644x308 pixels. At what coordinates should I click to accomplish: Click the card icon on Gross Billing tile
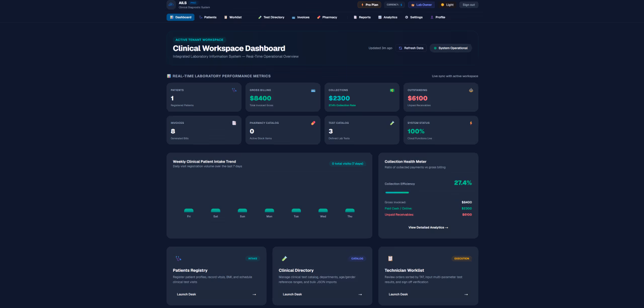click(x=313, y=90)
